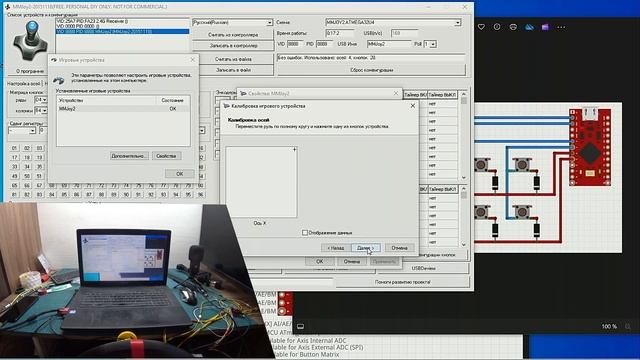Click OK in Свойства MMJoy2 dialog
The width and height of the screenshot is (640, 360).
(x=319, y=261)
